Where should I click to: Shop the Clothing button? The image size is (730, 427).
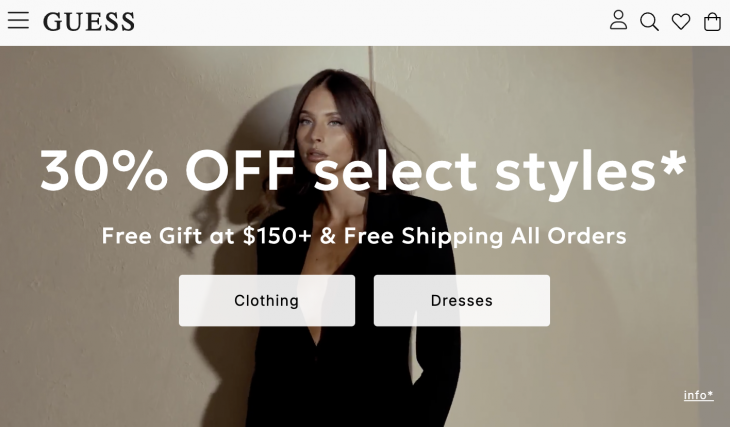coord(267,300)
